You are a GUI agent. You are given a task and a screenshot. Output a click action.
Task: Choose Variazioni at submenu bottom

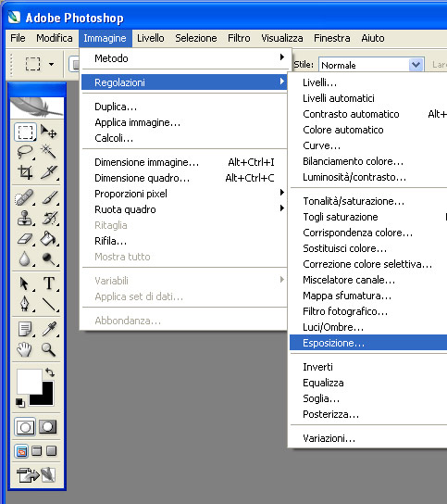[x=368, y=438]
